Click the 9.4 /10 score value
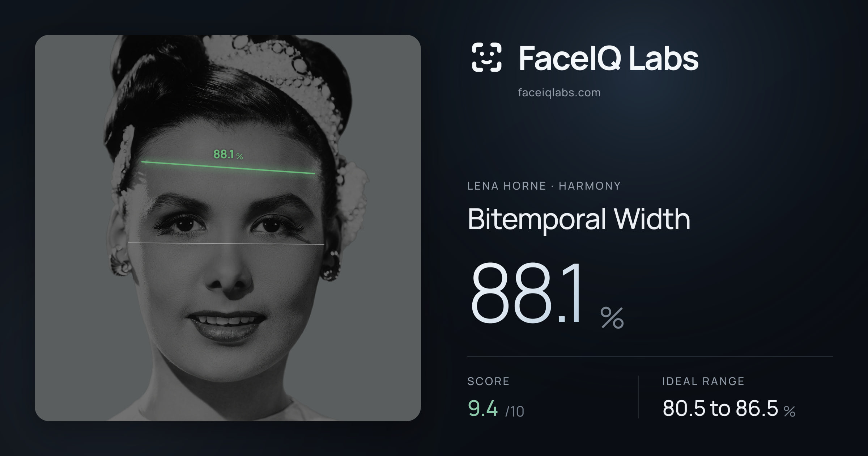 tap(496, 409)
